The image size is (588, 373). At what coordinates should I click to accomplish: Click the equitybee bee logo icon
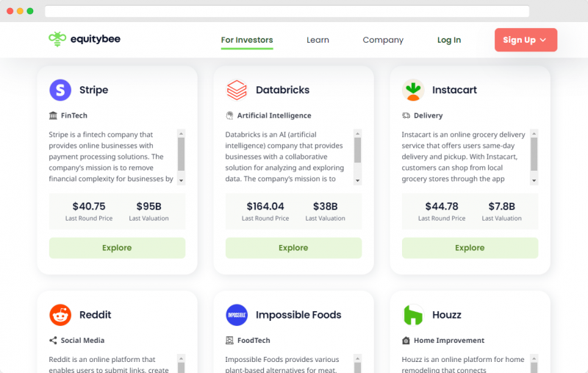(57, 39)
